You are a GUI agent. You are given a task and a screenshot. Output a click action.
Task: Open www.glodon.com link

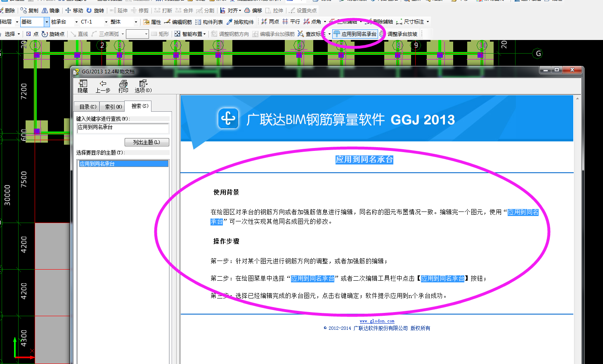click(x=377, y=321)
